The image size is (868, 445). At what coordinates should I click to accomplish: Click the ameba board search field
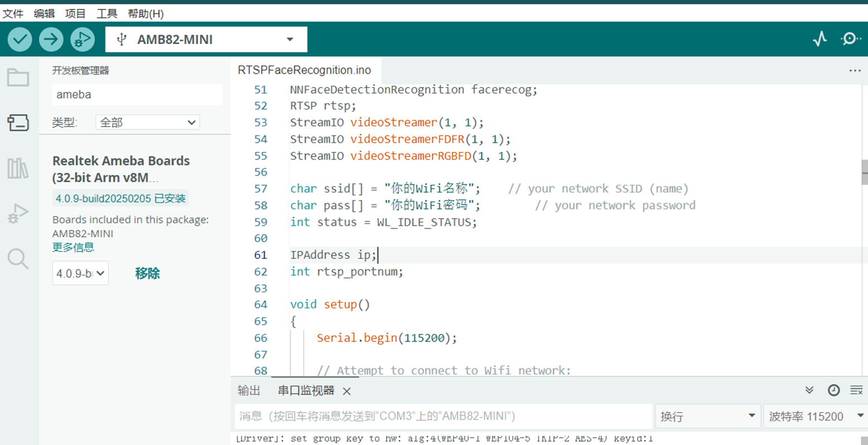(x=137, y=95)
